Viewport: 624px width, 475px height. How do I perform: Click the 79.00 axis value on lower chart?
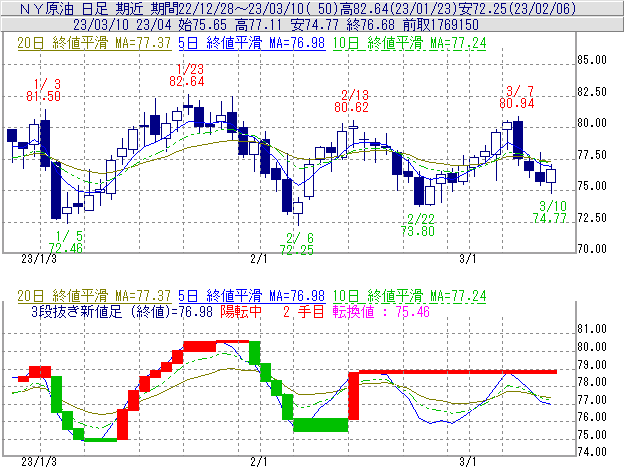pyautogui.click(x=592, y=364)
